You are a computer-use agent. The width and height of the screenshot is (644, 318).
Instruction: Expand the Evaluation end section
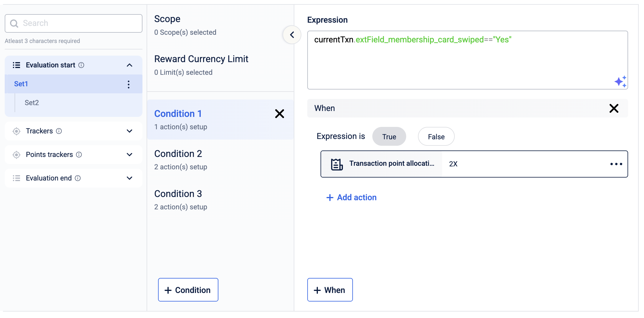[x=130, y=178]
